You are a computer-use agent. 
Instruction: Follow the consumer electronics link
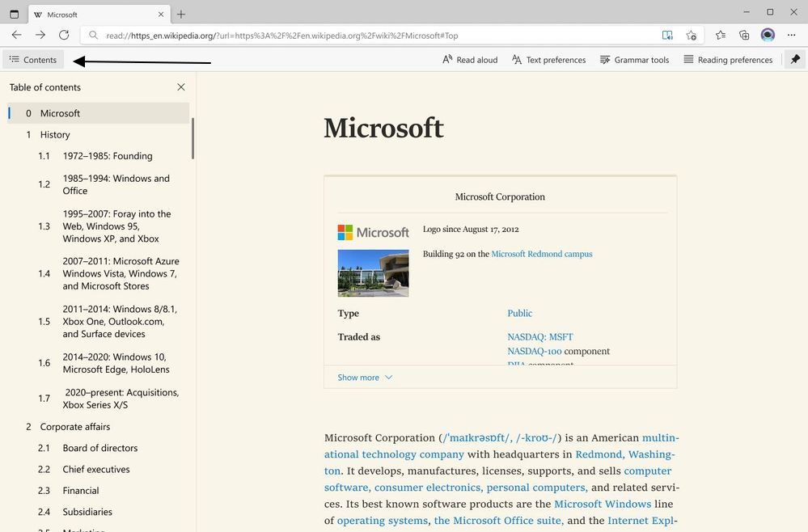[428, 488]
